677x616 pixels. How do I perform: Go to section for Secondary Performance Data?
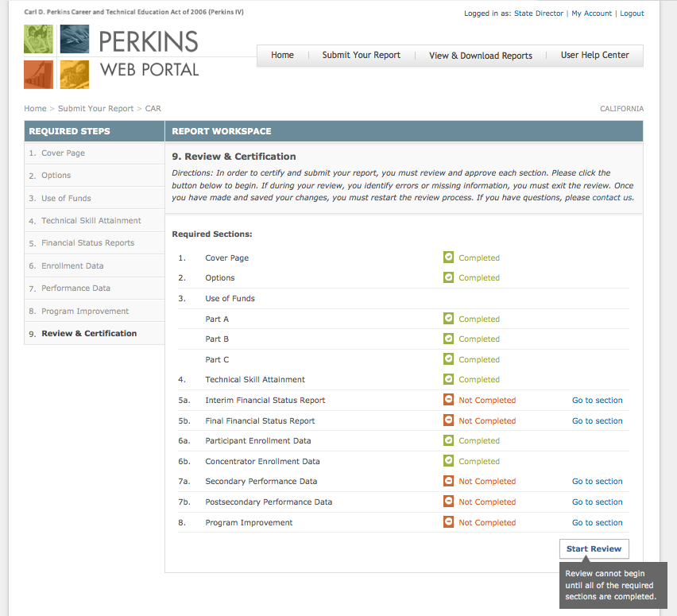[x=597, y=481]
